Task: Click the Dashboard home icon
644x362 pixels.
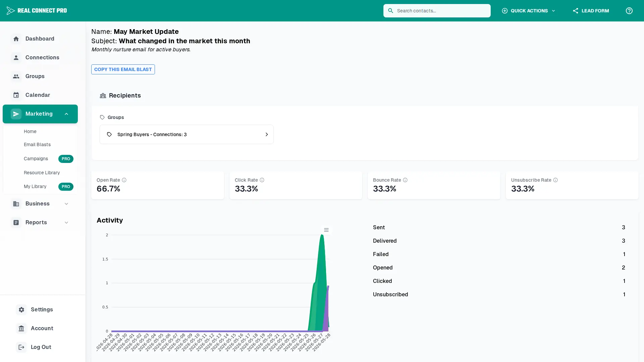Action: click(16, 39)
